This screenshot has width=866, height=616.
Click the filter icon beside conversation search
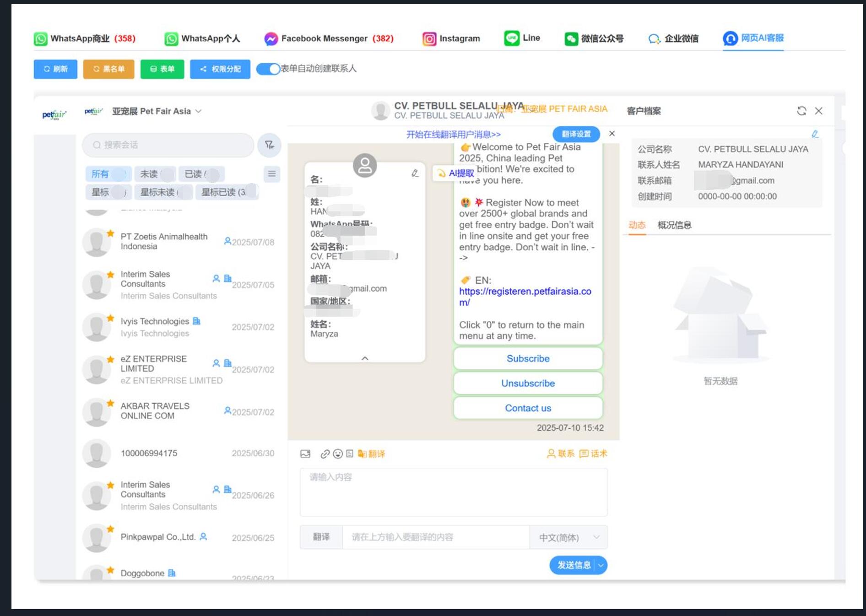pos(269,145)
